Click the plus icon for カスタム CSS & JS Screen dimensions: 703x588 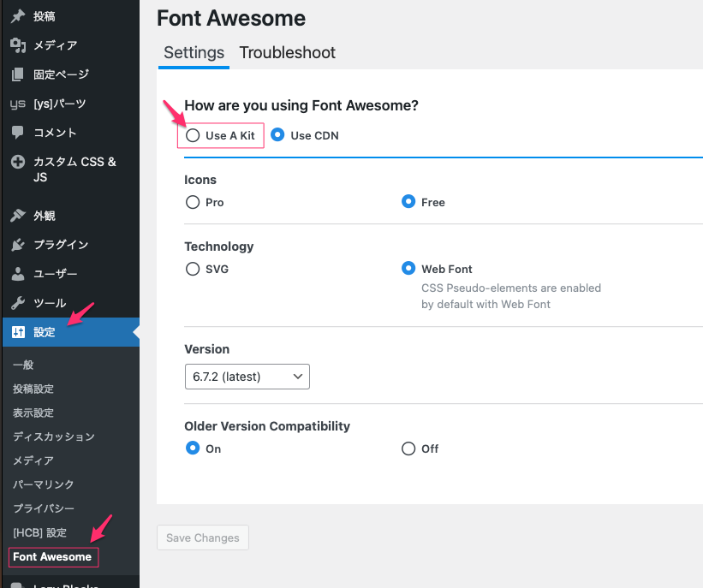pos(17,162)
